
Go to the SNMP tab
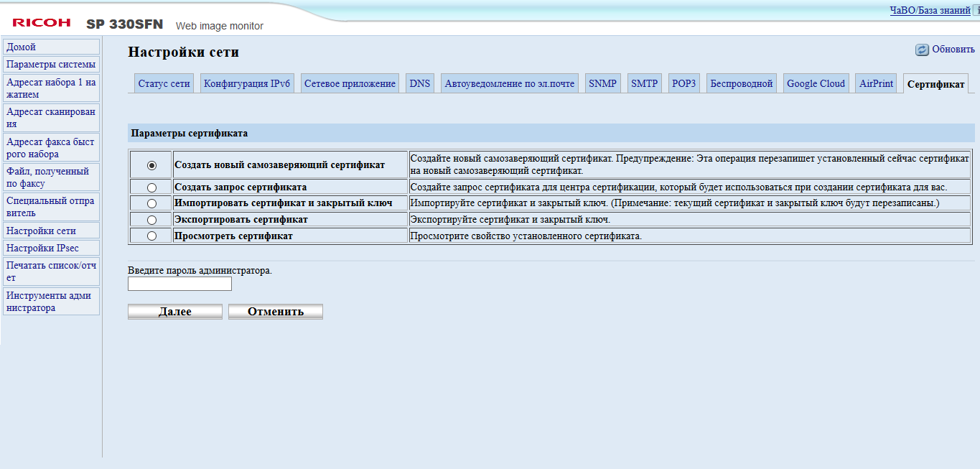[602, 83]
